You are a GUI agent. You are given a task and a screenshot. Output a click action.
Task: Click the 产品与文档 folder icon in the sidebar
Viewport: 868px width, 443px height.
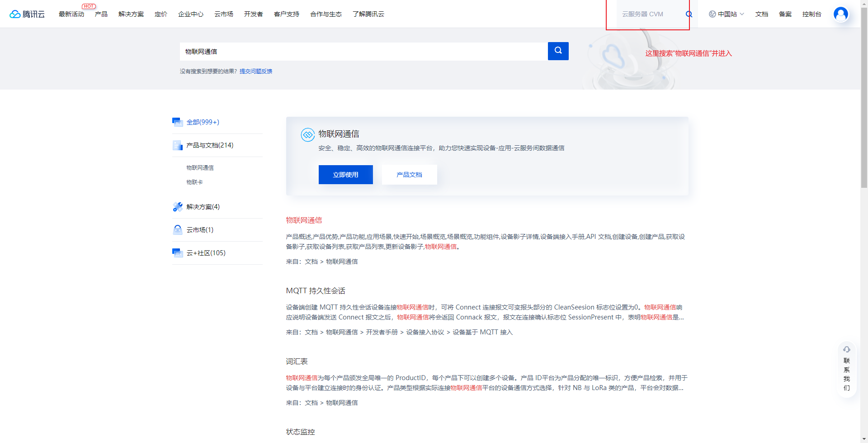[177, 145]
